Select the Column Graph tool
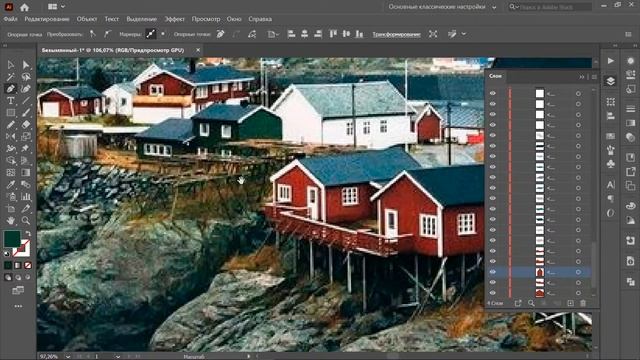640x360 pixels. 26,197
